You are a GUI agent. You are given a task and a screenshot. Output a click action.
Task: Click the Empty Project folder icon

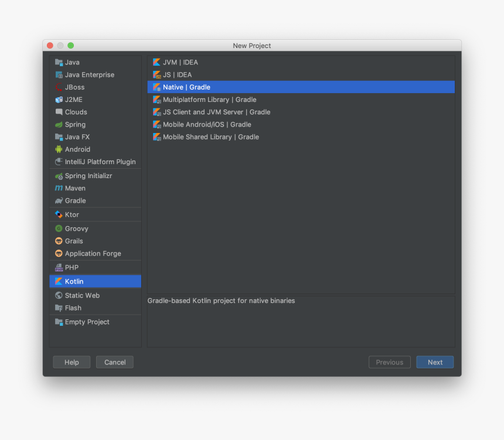[x=59, y=322]
